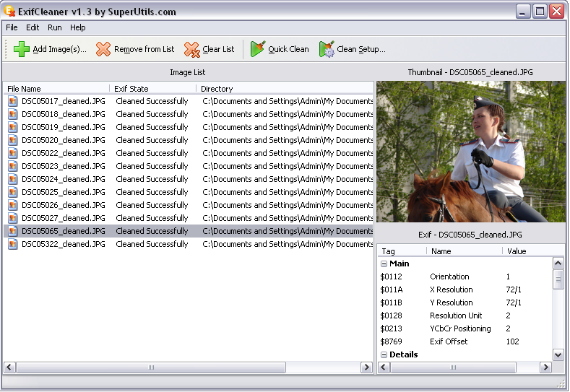The image size is (570, 392).
Task: Click file icon of DSC05023_cleaned.JPG
Action: 13,166
